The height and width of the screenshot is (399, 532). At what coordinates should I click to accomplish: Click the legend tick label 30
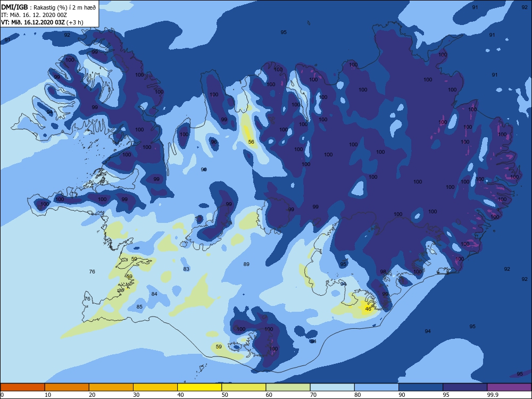pyautogui.click(x=136, y=395)
